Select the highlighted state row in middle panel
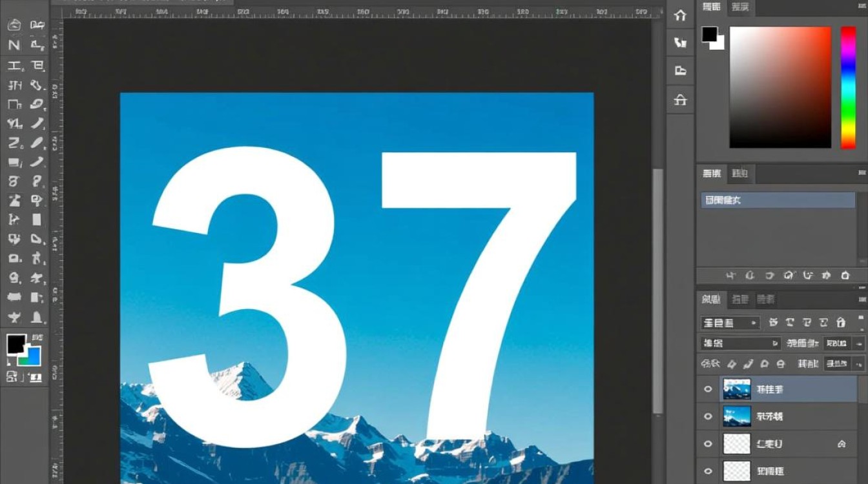The image size is (868, 484). point(778,200)
